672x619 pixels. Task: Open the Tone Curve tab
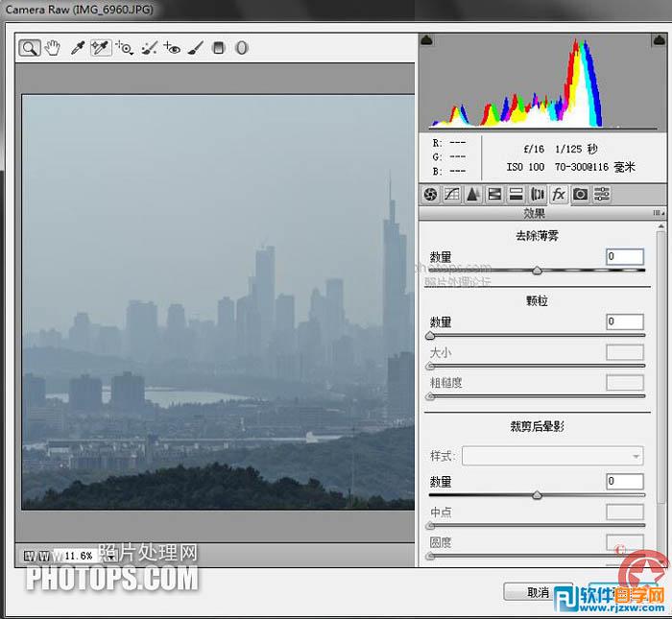(452, 195)
